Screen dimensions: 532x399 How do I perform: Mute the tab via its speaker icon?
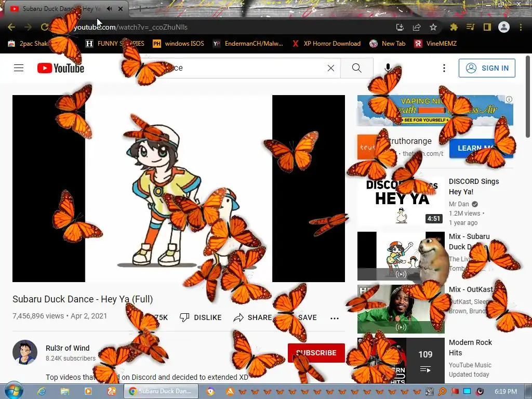(109, 9)
